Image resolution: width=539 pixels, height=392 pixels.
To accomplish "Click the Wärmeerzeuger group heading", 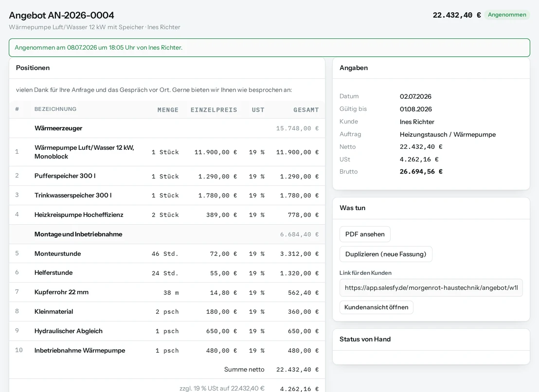I will click(58, 128).
